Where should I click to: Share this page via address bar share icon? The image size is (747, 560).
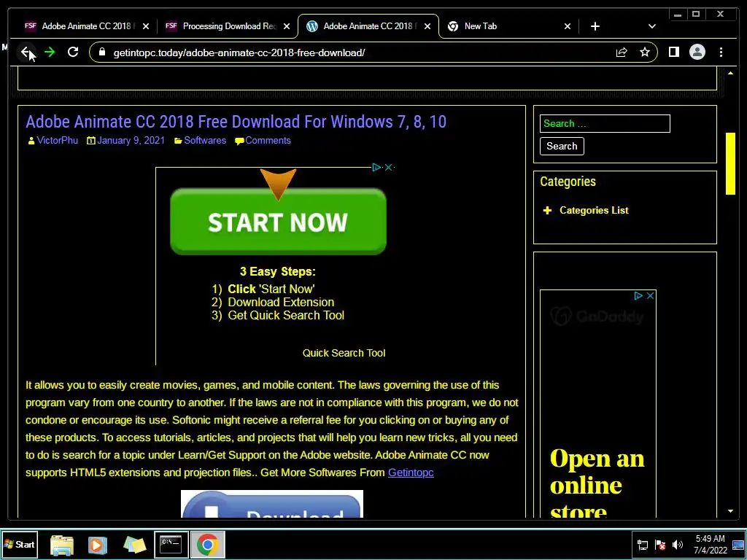click(622, 52)
